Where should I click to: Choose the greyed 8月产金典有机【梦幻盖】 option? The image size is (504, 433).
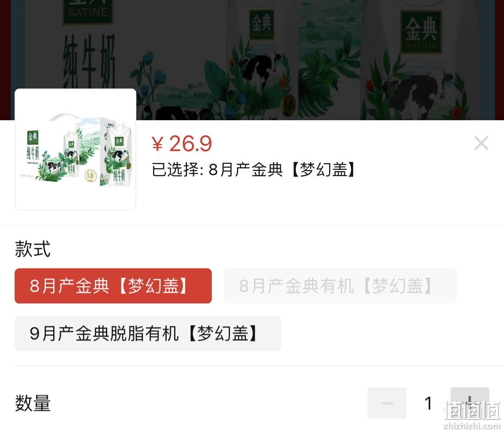click(340, 286)
